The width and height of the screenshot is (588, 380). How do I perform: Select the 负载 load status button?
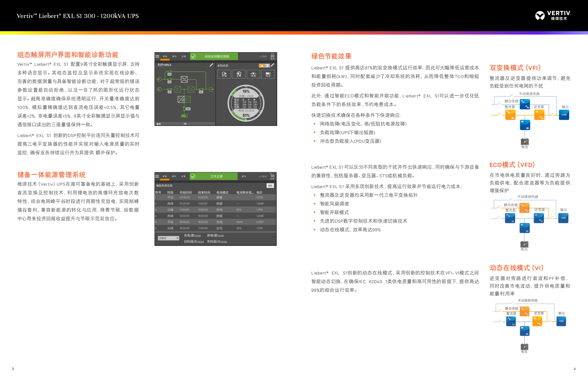(224, 74)
